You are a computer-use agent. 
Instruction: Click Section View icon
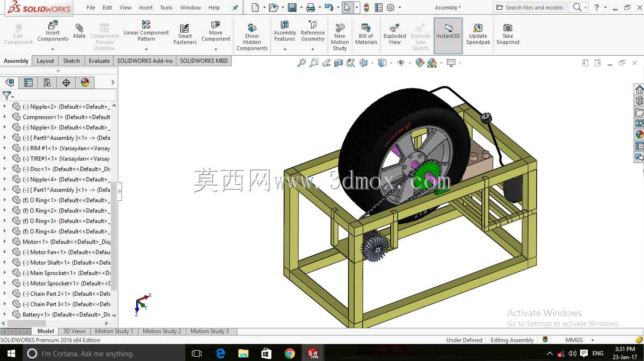(339, 63)
